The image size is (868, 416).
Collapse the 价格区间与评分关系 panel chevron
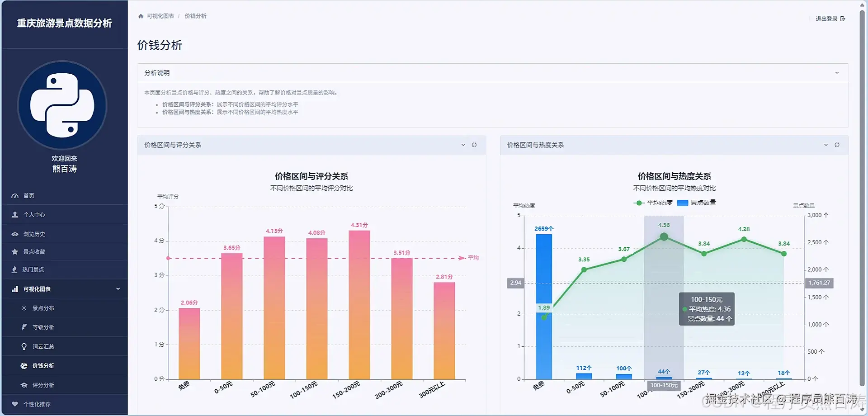click(463, 145)
